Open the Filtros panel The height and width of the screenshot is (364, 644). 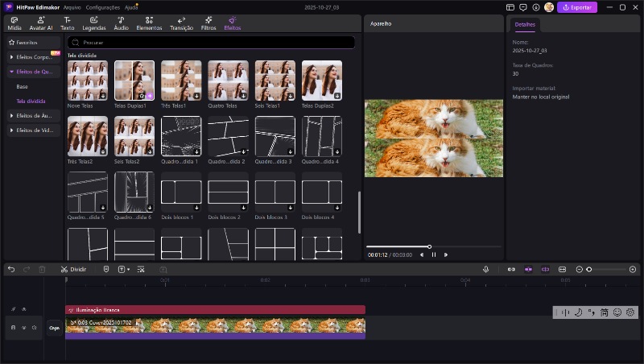point(208,23)
